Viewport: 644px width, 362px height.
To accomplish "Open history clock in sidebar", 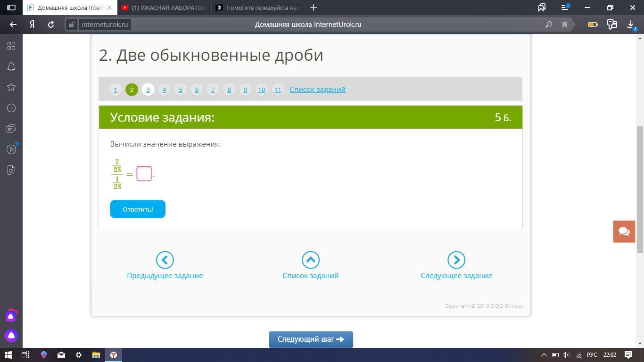I will pyautogui.click(x=11, y=108).
